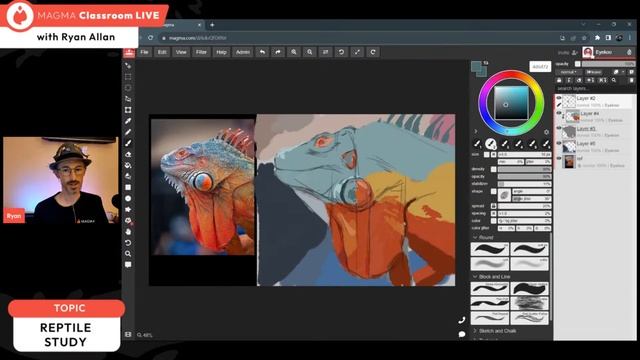Image resolution: width=640 pixels, height=360 pixels.
Task: Click the flip view toolbar button
Action: coord(325,52)
